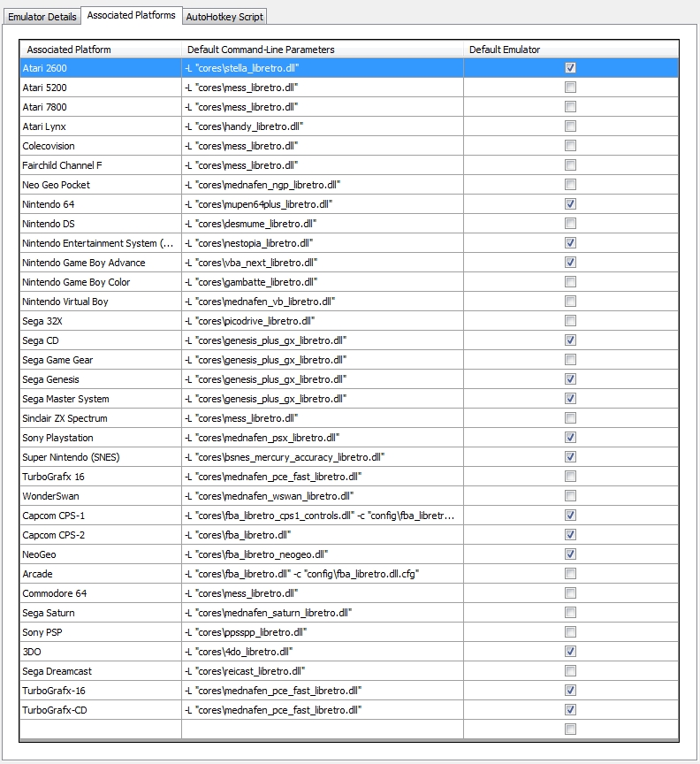Enable Default Emulator for Atari Lynx

coord(570,126)
